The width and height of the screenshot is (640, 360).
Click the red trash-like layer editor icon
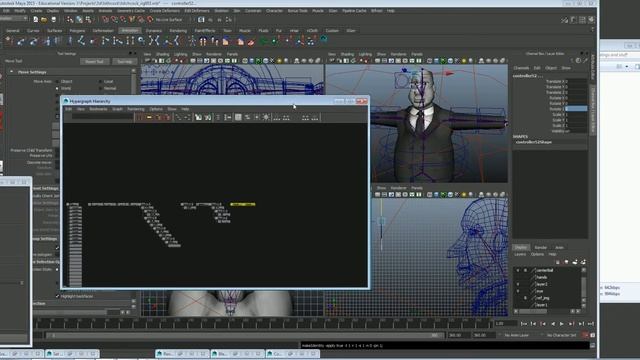click(x=558, y=262)
